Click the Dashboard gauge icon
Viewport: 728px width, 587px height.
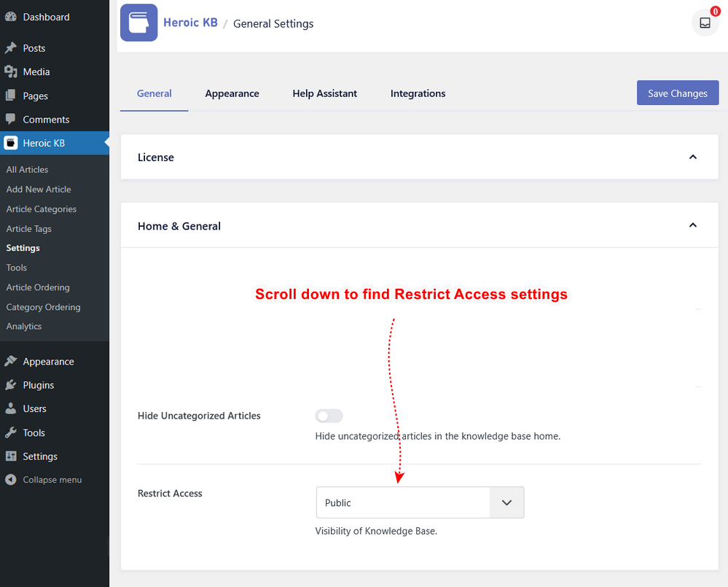click(x=11, y=17)
